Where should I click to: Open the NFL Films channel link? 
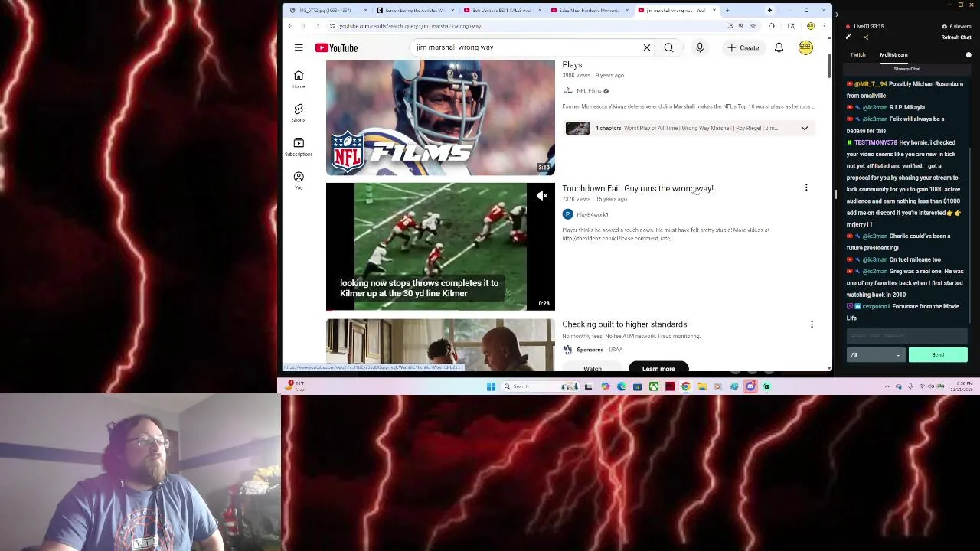588,90
